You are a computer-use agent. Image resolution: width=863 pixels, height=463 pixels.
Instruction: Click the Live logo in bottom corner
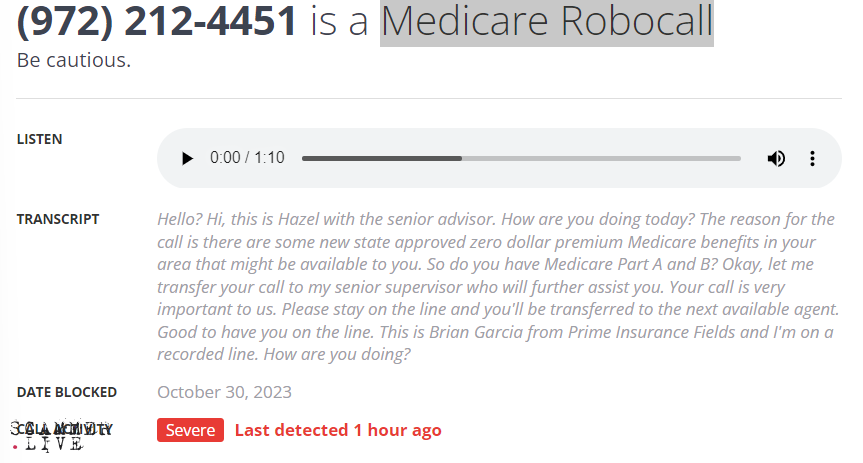(55, 443)
